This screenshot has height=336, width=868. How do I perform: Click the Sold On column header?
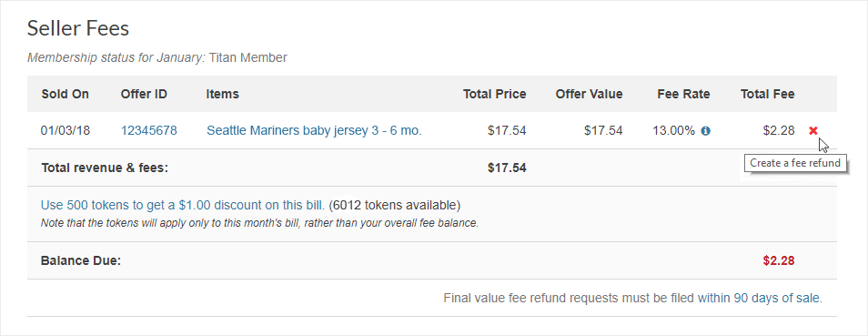click(x=65, y=95)
